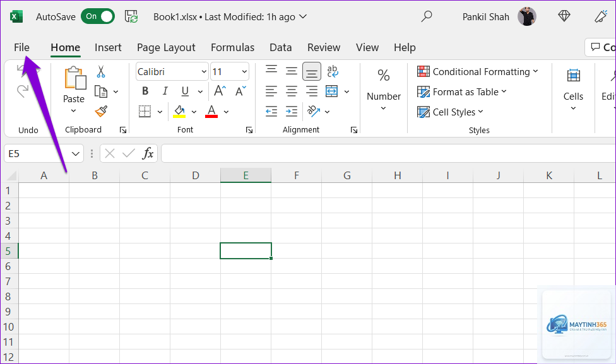The height and width of the screenshot is (364, 616).
Task: Toggle Bold formatting
Action: point(145,91)
